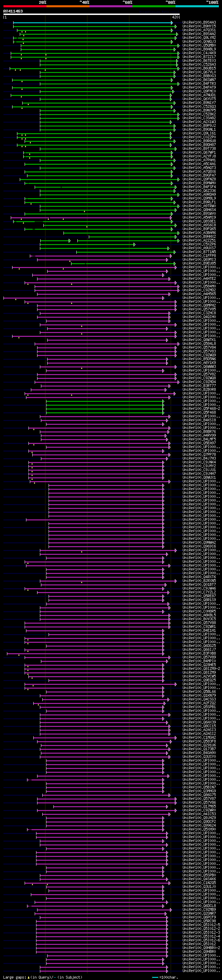Open hit UniRef100_Q5QMB0
The image size is (222, 980).
199,45
